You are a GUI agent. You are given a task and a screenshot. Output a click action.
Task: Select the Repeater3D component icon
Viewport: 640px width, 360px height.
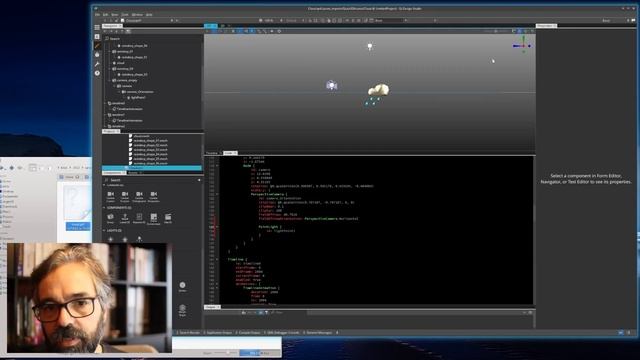(139, 218)
